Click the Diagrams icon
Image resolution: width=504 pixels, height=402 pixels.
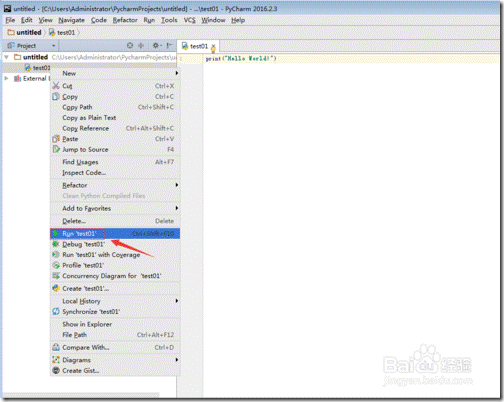[x=56, y=360]
